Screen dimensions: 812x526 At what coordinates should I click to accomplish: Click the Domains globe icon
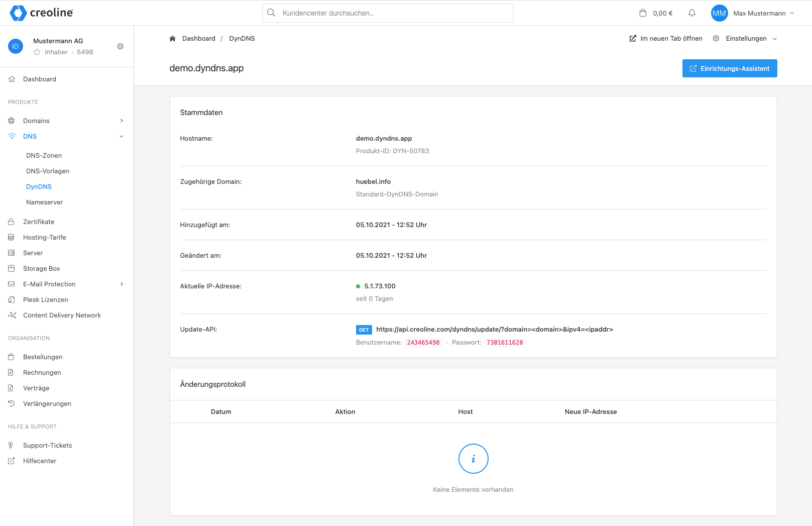tap(12, 121)
